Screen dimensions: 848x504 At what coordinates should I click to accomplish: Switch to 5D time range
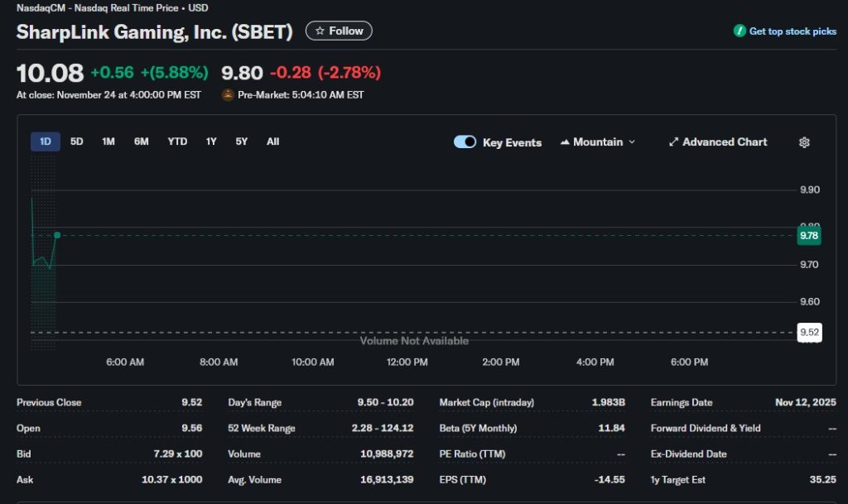point(77,142)
